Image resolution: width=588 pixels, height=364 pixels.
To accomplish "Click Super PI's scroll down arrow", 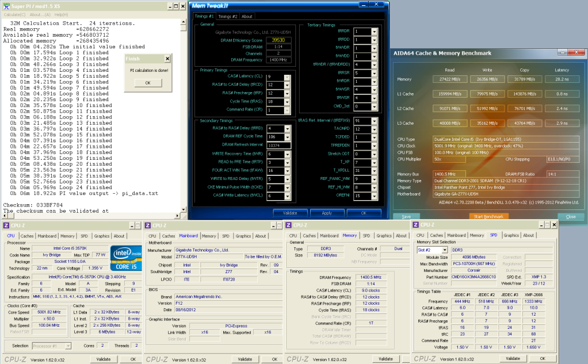I will tap(184, 210).
